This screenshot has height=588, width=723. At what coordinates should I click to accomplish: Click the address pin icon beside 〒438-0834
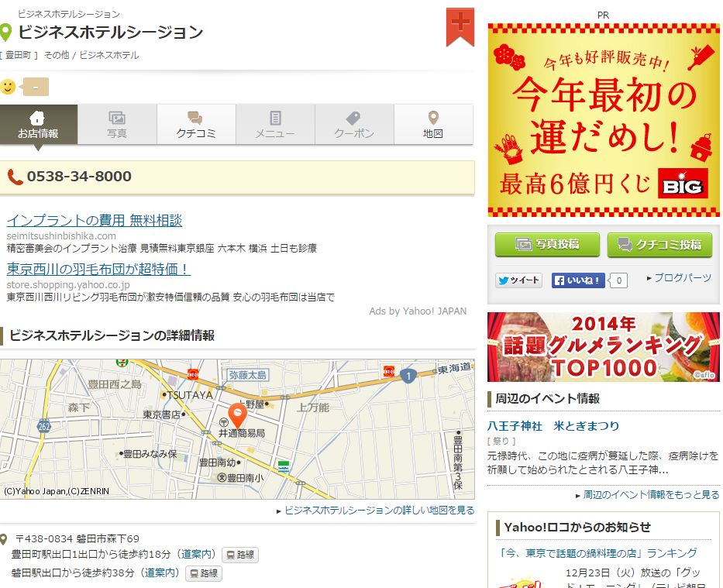[4, 538]
